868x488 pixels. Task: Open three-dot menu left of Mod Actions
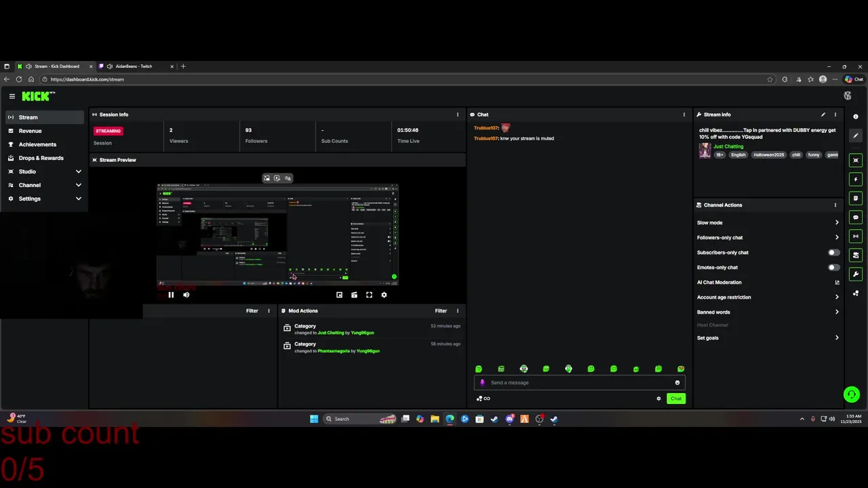(x=269, y=310)
